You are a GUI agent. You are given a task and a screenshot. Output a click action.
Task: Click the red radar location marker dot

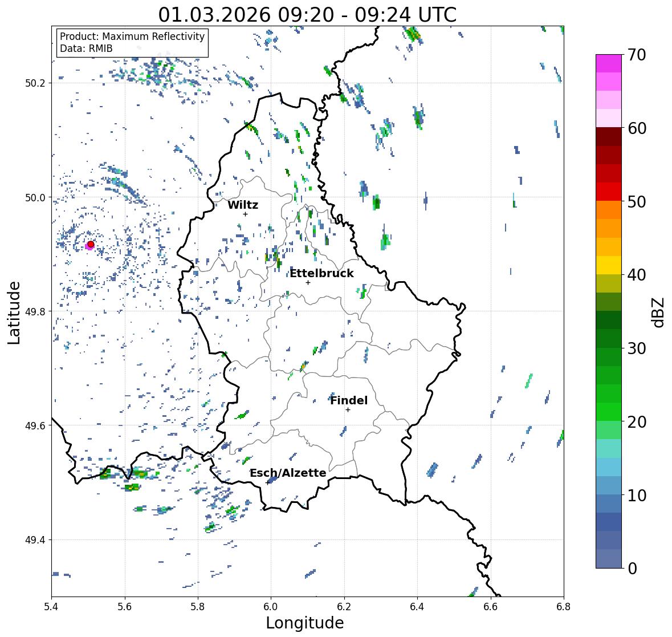click(x=91, y=244)
